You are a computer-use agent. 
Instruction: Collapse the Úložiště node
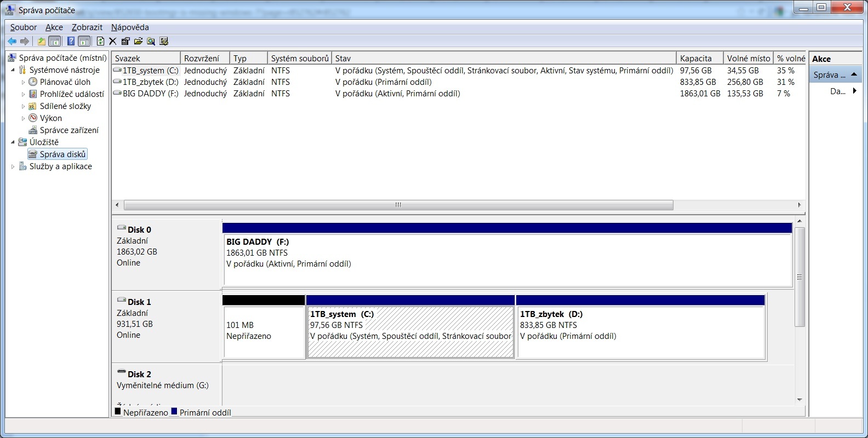[x=13, y=142]
